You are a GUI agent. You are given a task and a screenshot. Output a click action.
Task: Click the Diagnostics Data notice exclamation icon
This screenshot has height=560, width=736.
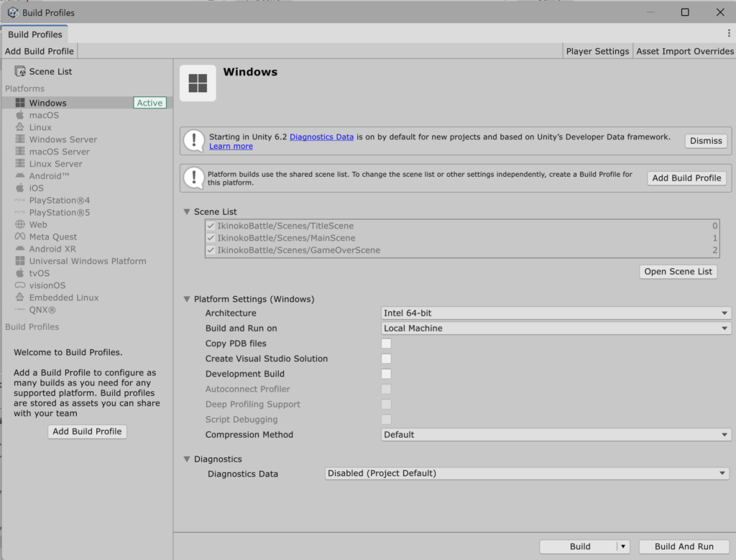[194, 141]
